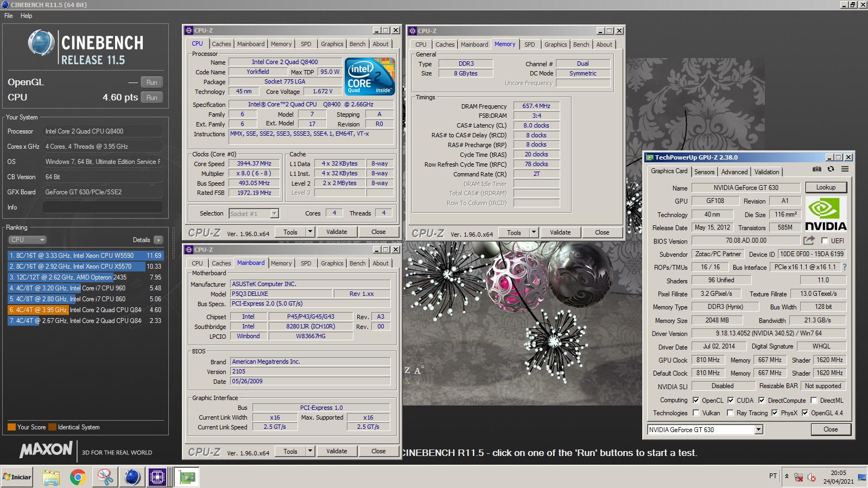Click the MAXON logo in Cinebench
The width and height of the screenshot is (868, 488).
tap(46, 449)
